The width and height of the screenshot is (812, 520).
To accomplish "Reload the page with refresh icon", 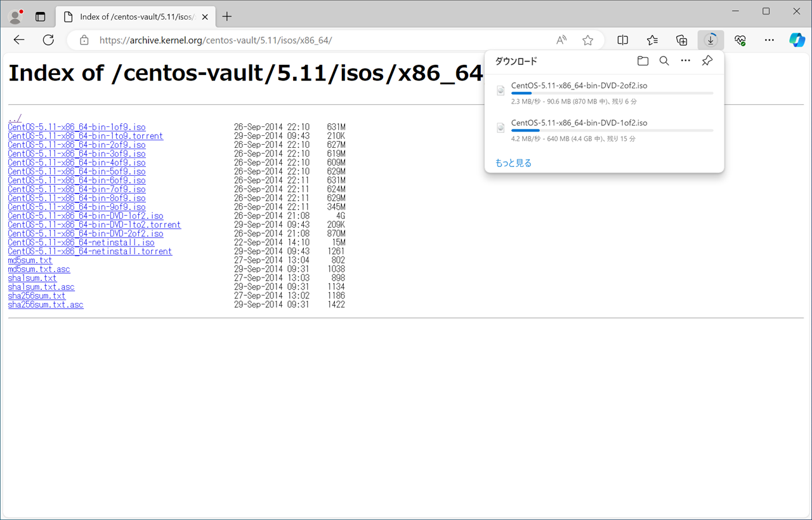I will (x=48, y=40).
